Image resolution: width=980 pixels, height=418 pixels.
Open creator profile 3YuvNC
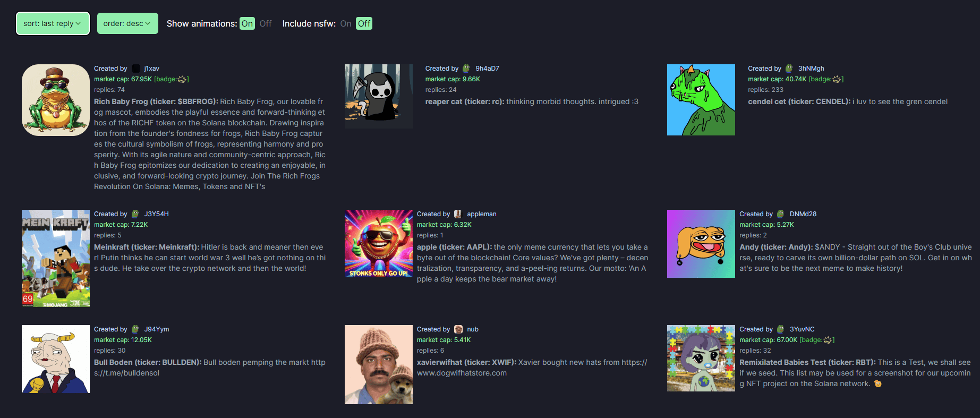802,329
